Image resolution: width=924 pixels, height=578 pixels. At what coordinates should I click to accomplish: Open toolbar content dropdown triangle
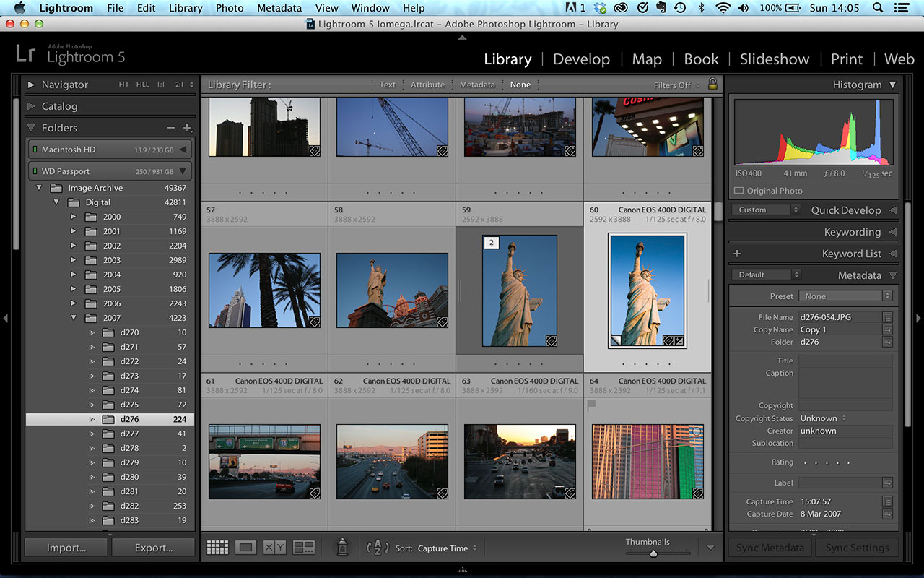(x=710, y=548)
